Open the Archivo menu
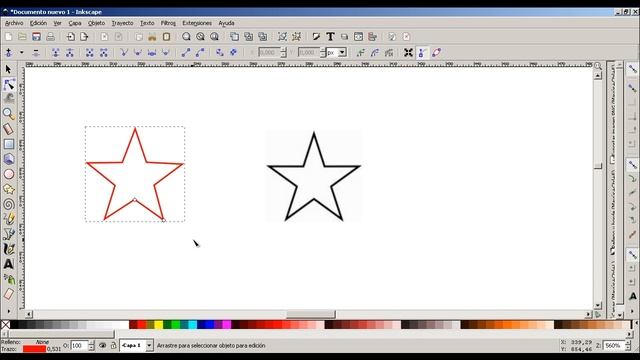The width and height of the screenshot is (640, 360). tap(14, 23)
